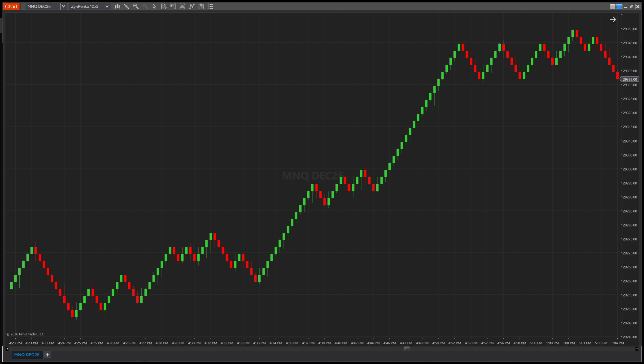Click the 4:40 PM time axis label
Image resolution: width=644 pixels, height=364 pixels.
point(341,343)
